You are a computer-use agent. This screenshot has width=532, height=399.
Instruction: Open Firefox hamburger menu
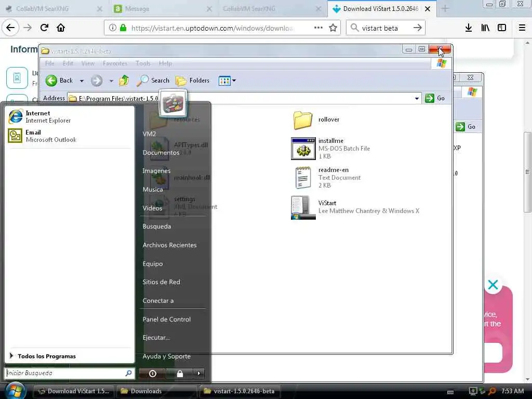(x=522, y=28)
